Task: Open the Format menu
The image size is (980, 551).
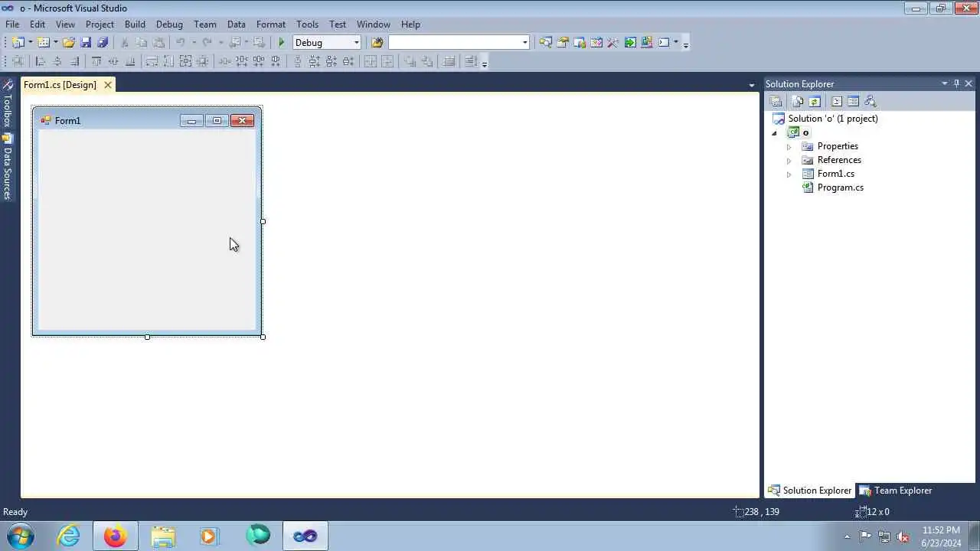Action: coord(271,24)
